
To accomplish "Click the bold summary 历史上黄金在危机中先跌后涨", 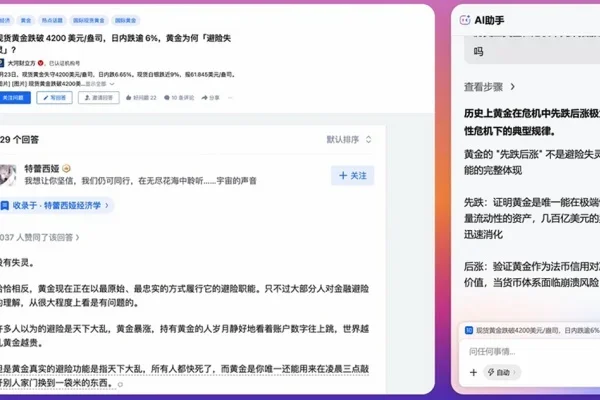I will coord(532,122).
